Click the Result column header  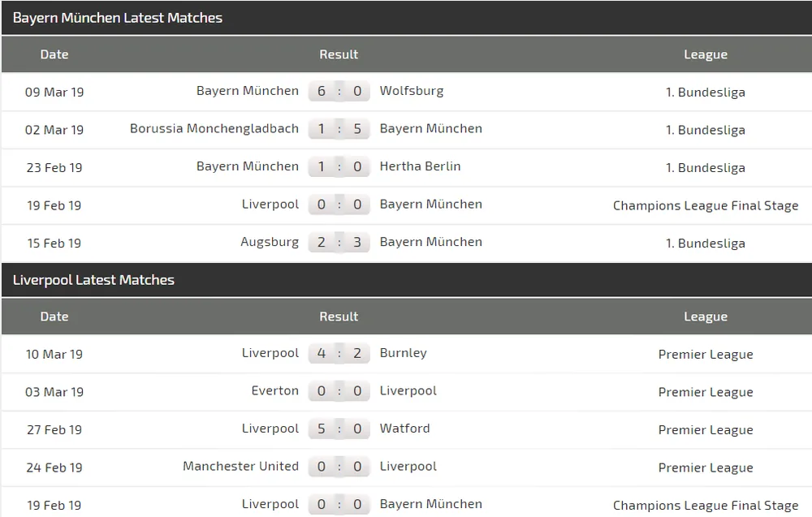(339, 54)
